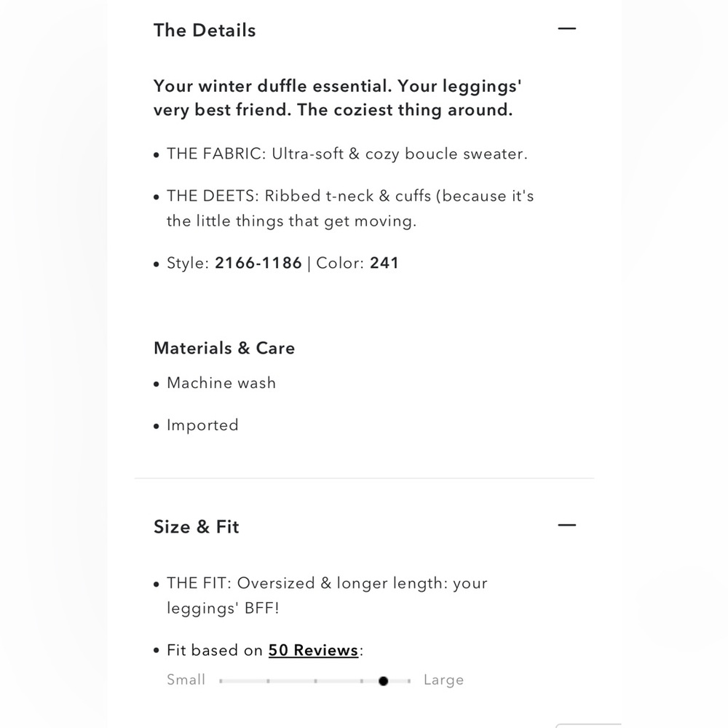
Task: Select the color code 241
Action: 384,263
